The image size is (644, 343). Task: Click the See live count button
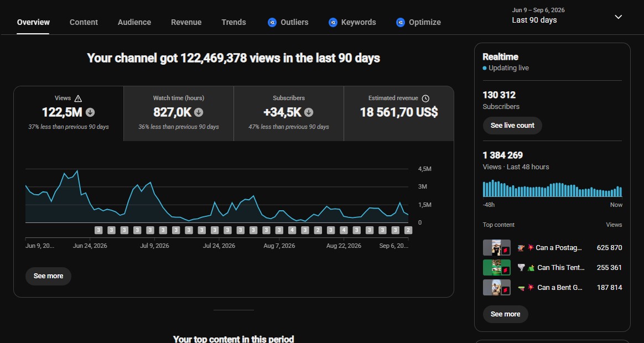(512, 126)
